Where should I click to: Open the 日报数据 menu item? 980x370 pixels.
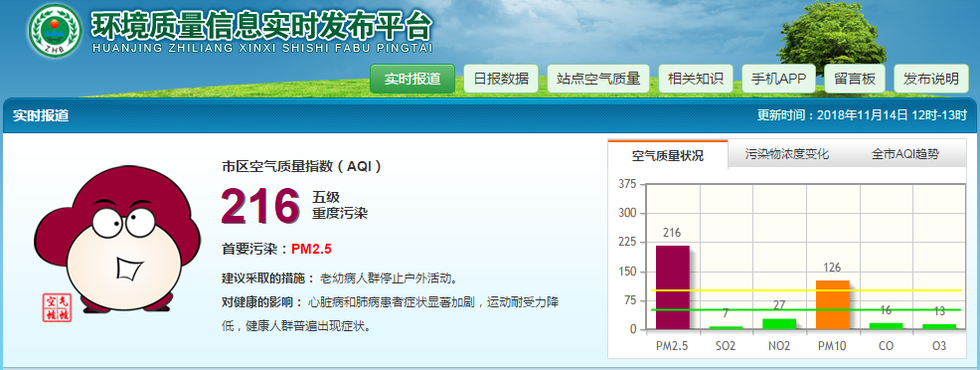(501, 79)
